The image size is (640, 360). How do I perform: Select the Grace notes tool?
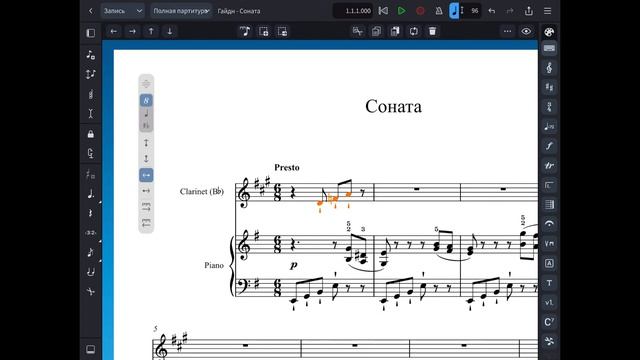91,253
